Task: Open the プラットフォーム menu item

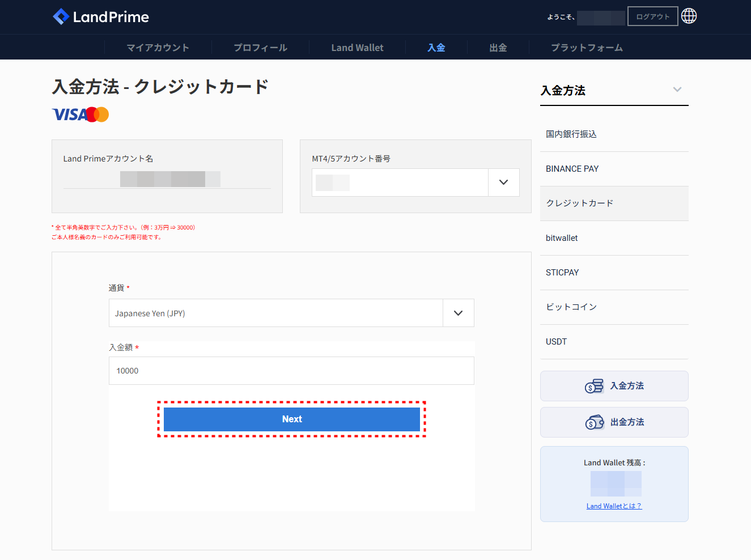Action: 587,48
